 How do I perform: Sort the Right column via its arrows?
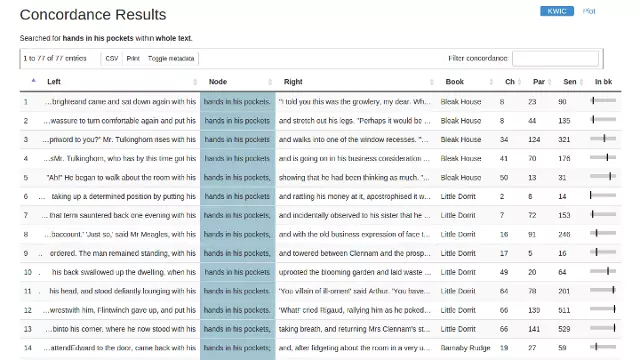[x=431, y=82]
